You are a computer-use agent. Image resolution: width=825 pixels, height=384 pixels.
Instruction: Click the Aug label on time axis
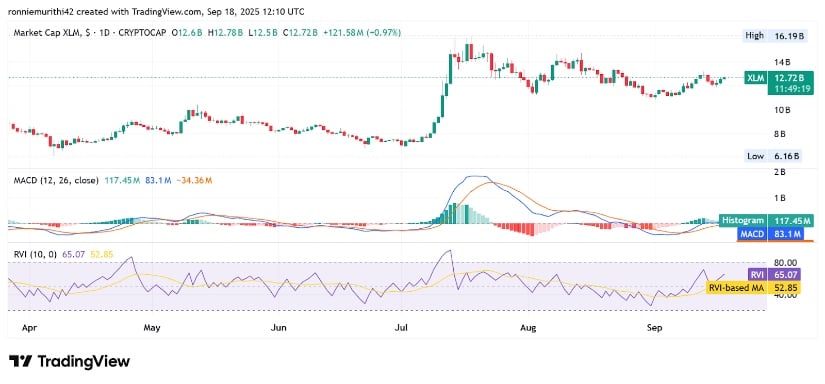[x=528, y=328]
